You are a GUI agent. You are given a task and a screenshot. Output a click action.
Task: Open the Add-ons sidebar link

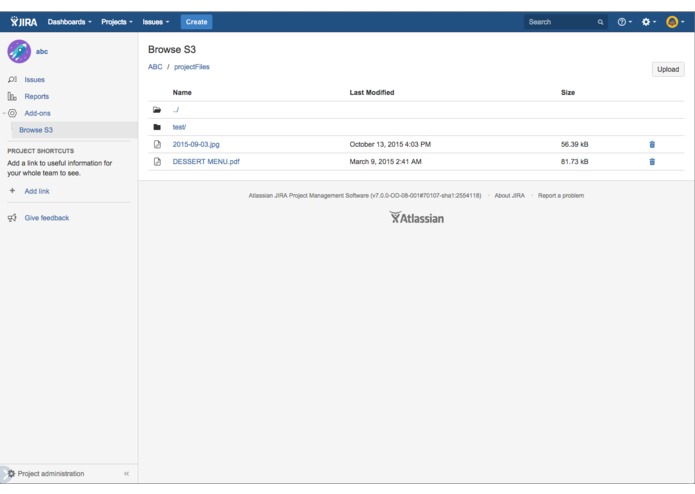pyautogui.click(x=38, y=113)
